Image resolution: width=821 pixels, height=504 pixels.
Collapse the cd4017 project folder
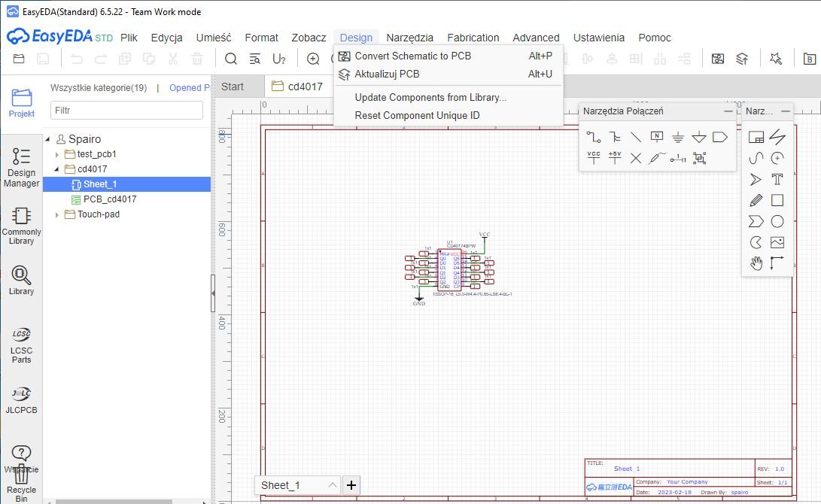pyautogui.click(x=57, y=169)
